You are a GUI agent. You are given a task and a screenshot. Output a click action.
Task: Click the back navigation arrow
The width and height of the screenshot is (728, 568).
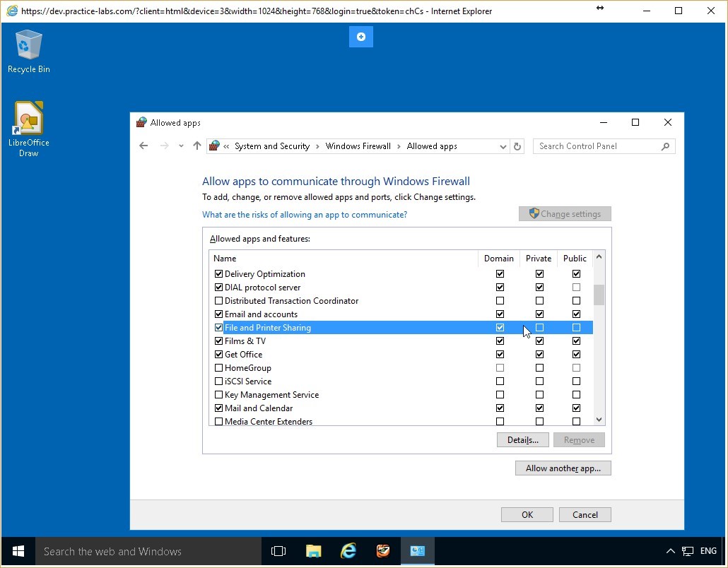[x=143, y=146]
